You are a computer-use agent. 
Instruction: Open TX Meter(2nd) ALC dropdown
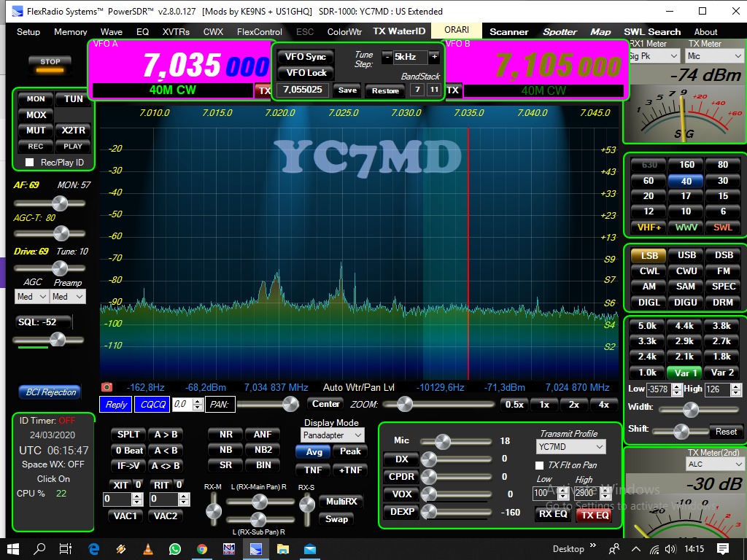click(x=714, y=464)
